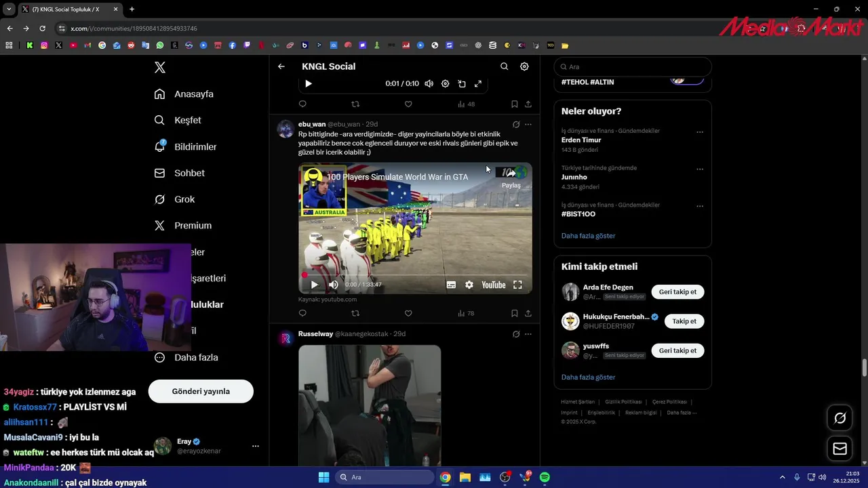Mute the YouTube video volume

click(x=333, y=285)
